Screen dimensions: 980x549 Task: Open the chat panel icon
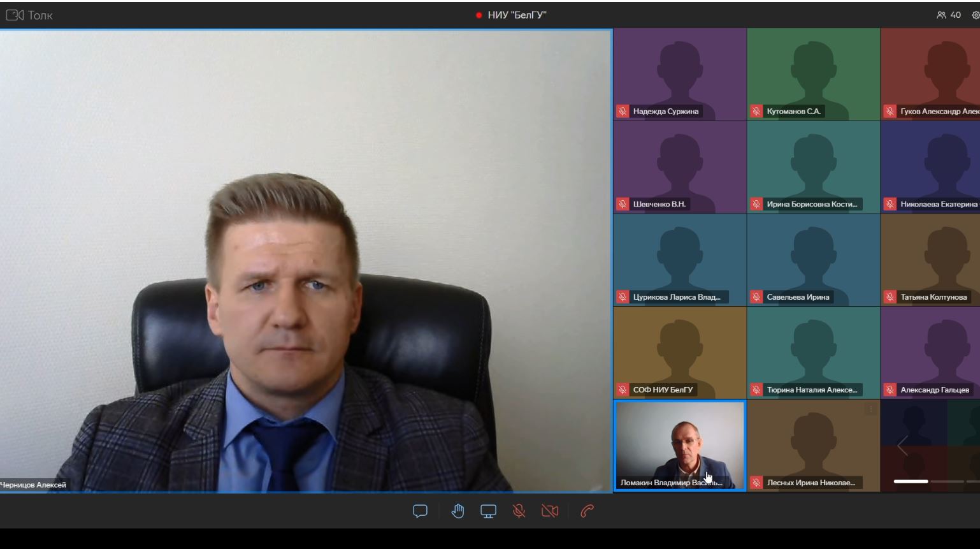coord(420,511)
